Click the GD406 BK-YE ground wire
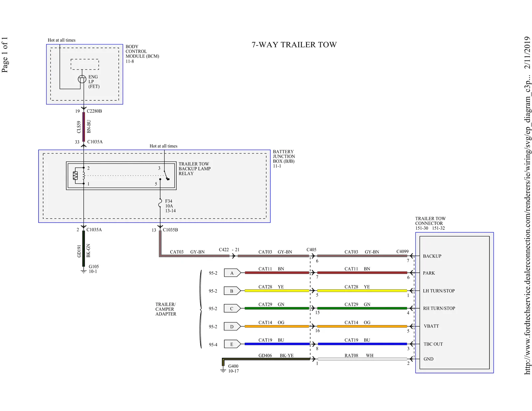 pyautogui.click(x=266, y=359)
